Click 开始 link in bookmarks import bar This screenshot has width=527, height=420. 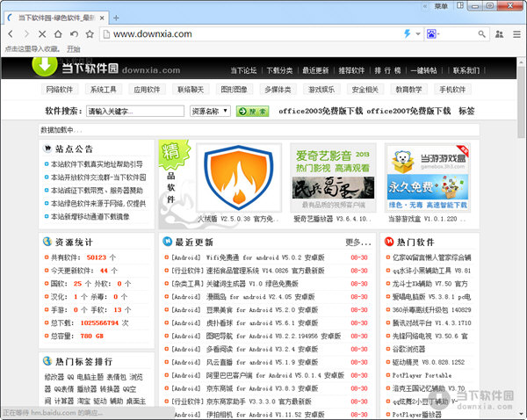tap(73, 49)
